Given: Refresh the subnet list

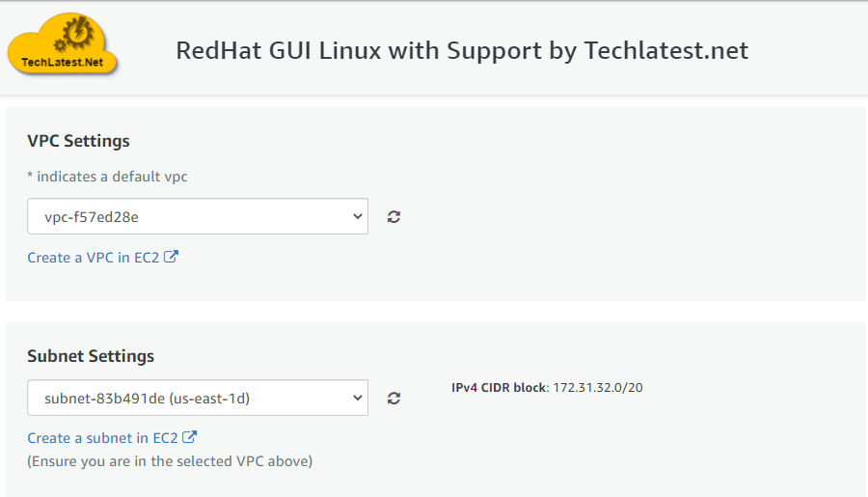Looking at the screenshot, I should [x=393, y=398].
